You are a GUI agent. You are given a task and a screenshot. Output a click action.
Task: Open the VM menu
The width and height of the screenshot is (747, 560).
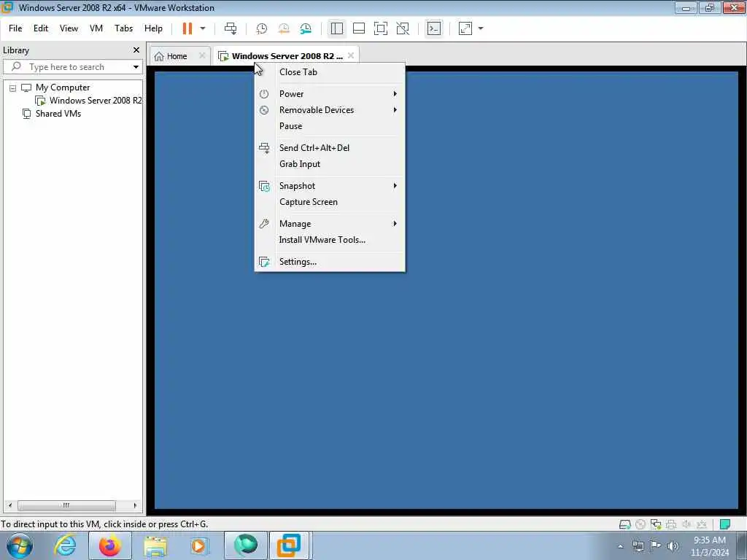96,28
